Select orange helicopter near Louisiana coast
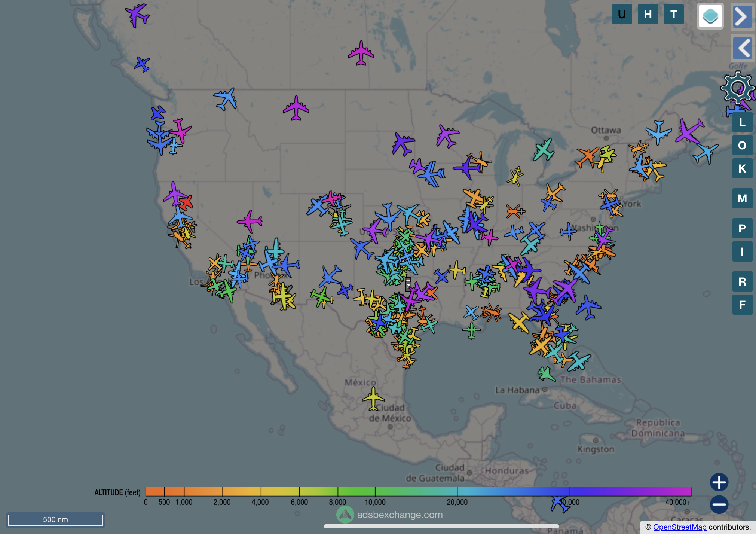Screen dimensions: 756x534 point(492,312)
